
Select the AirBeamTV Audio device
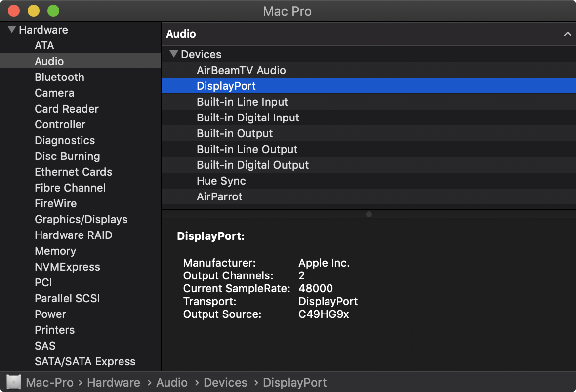point(241,70)
